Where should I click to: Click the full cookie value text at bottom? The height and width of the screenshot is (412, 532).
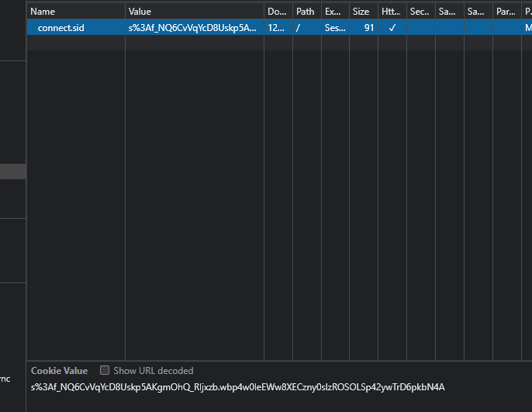tap(237, 387)
